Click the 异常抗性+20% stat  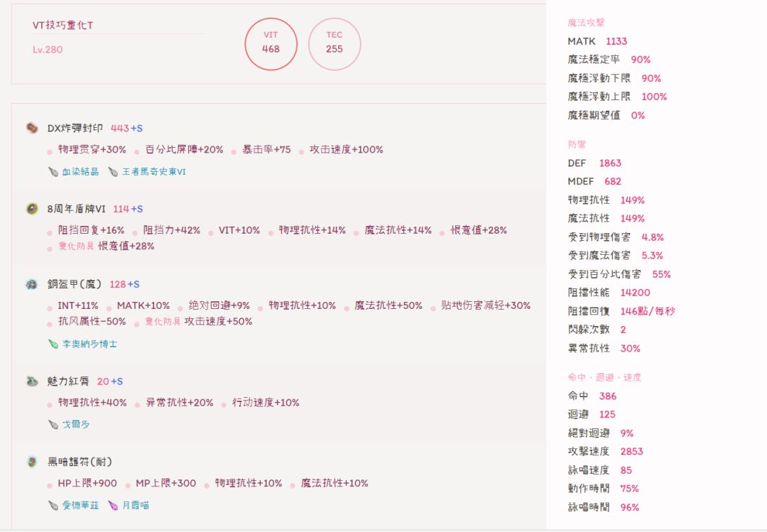[180, 402]
